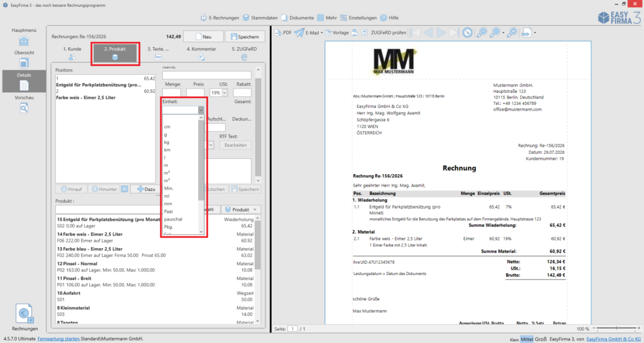Open the USt 19% combo box
This screenshot has height=343, width=644.
(x=218, y=93)
